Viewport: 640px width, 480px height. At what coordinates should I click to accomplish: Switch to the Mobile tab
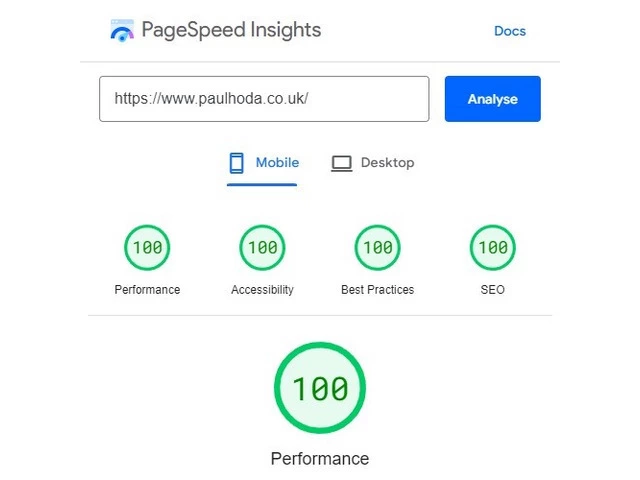pos(262,163)
